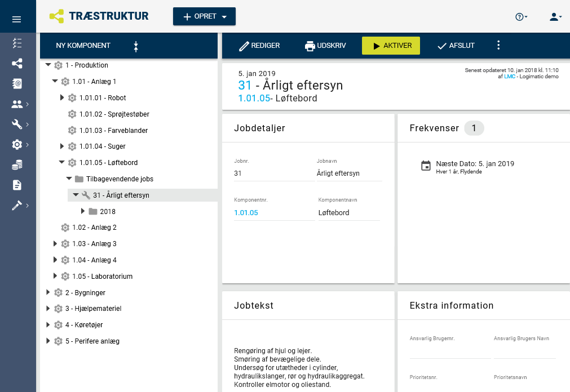The image size is (570, 392).
Task: Click the AFSLUT finish button
Action: coord(456,46)
